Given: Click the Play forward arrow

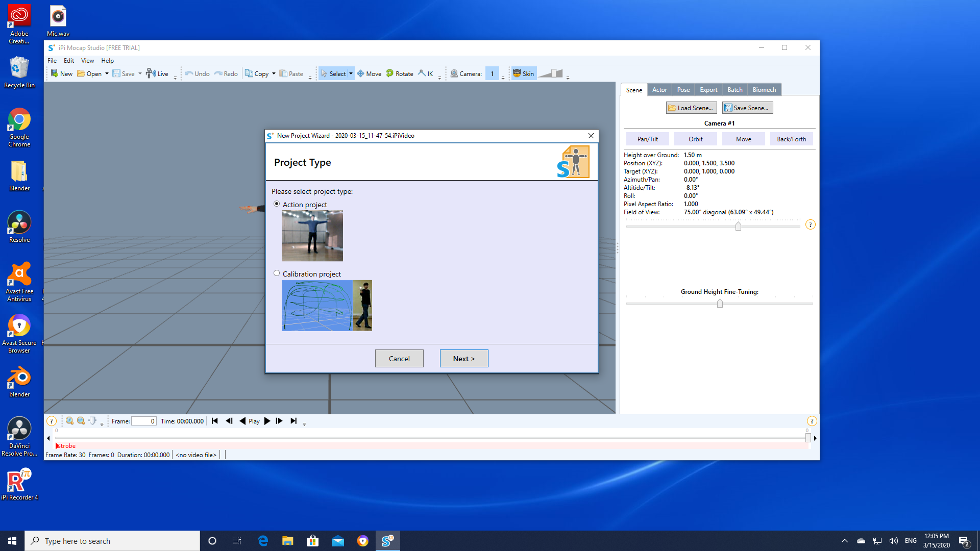Looking at the screenshot, I should click(x=267, y=421).
